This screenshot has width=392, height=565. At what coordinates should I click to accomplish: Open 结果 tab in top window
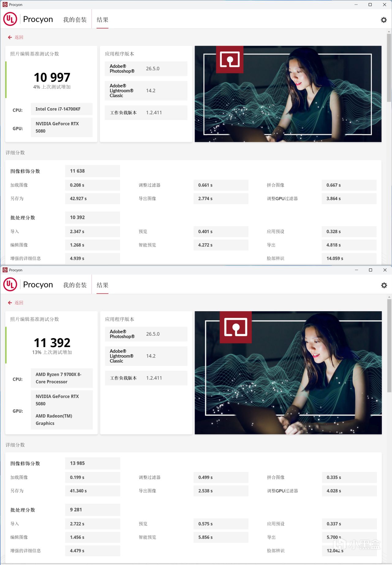[x=103, y=20]
